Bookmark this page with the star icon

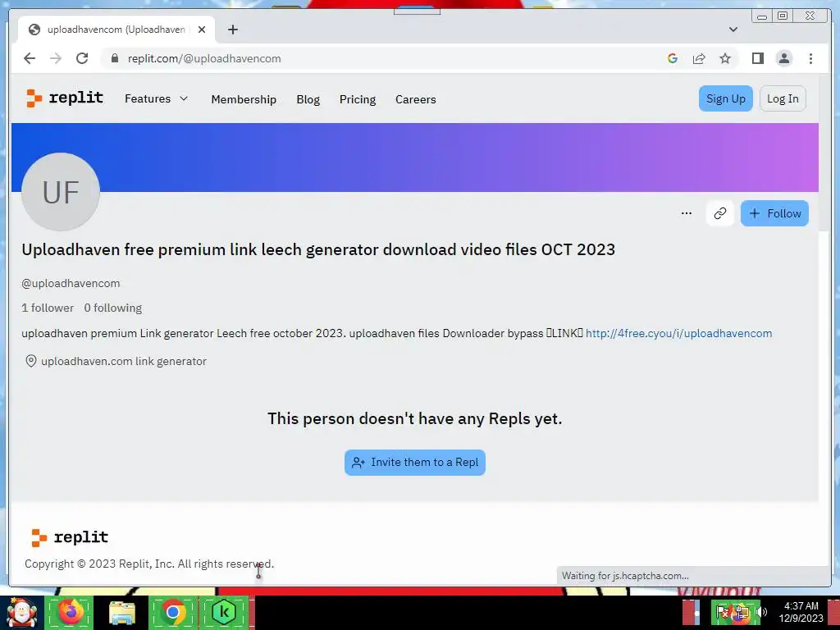(x=725, y=58)
